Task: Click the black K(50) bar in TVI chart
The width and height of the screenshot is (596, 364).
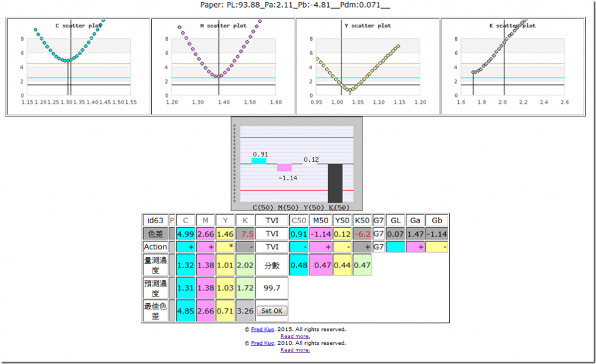Action: click(x=335, y=183)
